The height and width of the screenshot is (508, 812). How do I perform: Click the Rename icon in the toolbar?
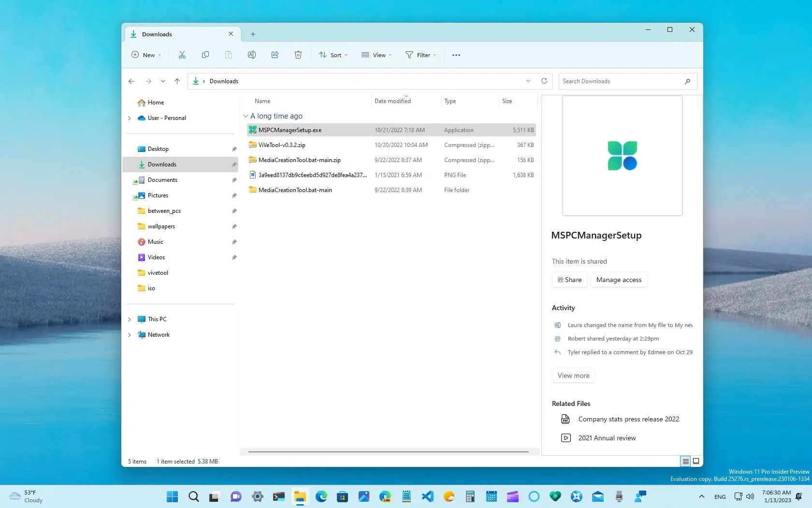251,55
